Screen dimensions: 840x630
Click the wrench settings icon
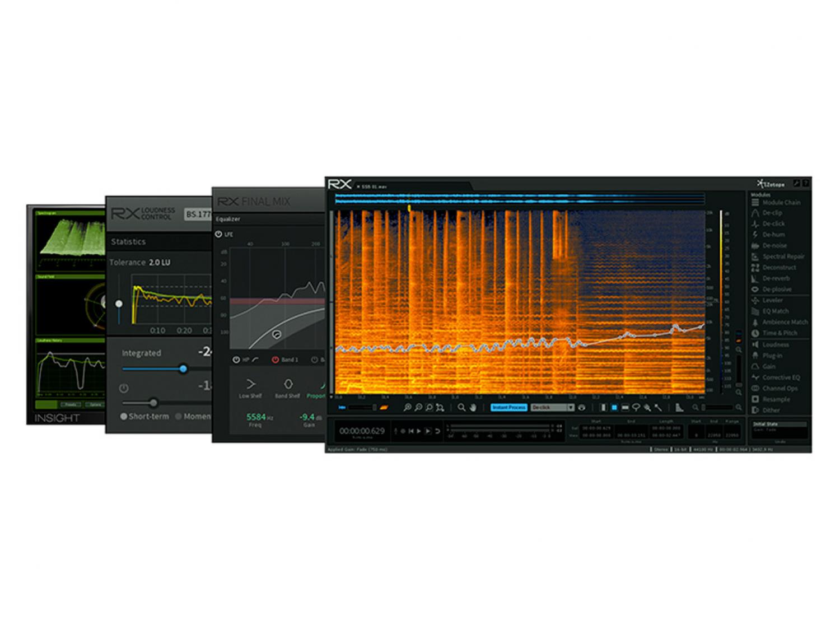coord(796,184)
